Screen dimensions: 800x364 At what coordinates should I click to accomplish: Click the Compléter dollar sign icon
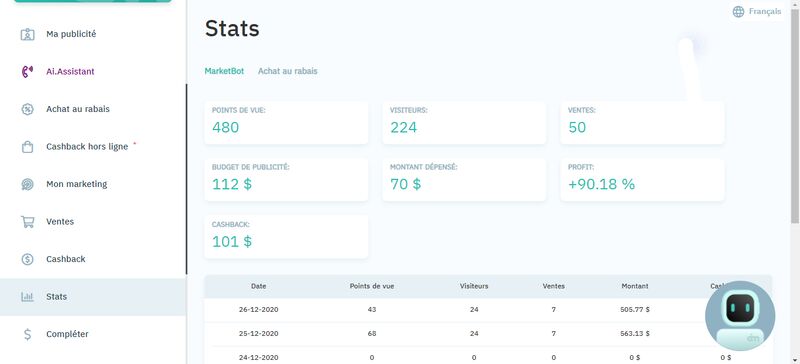pyautogui.click(x=27, y=334)
